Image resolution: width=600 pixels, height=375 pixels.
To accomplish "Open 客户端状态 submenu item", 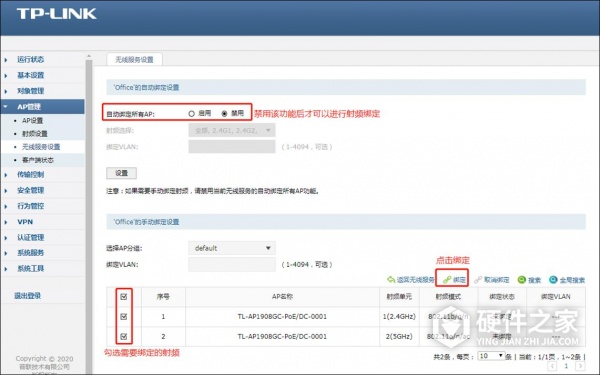I will (x=38, y=160).
